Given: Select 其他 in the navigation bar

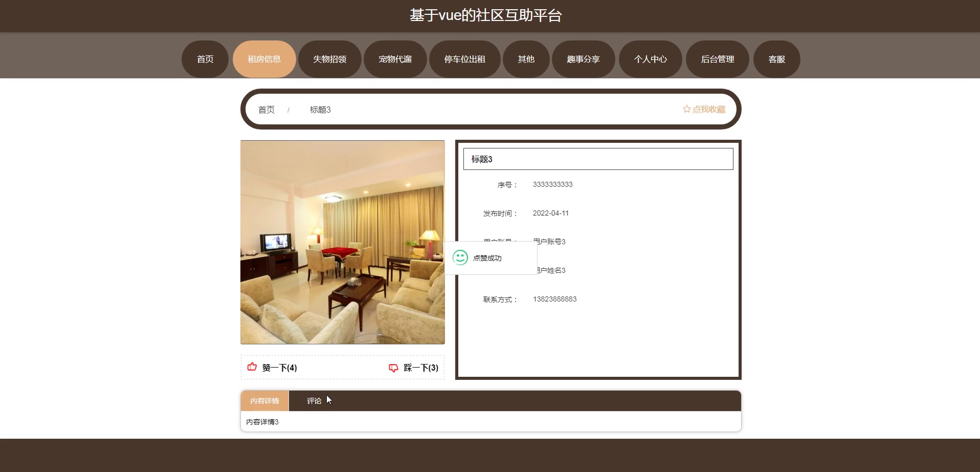Looking at the screenshot, I should point(526,59).
